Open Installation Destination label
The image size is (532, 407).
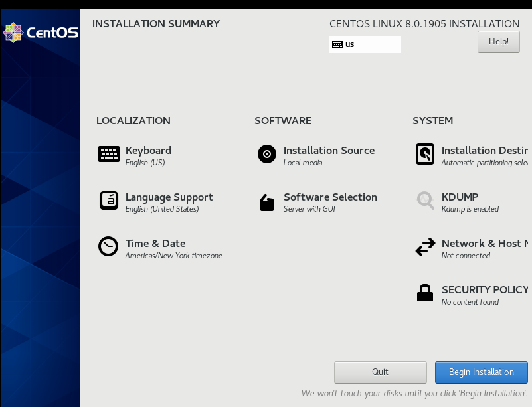(x=484, y=150)
